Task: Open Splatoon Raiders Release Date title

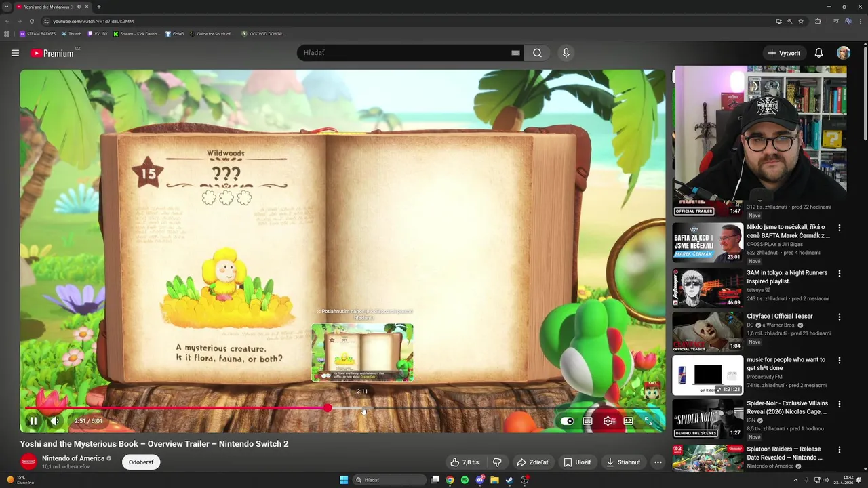Action: [785, 453]
